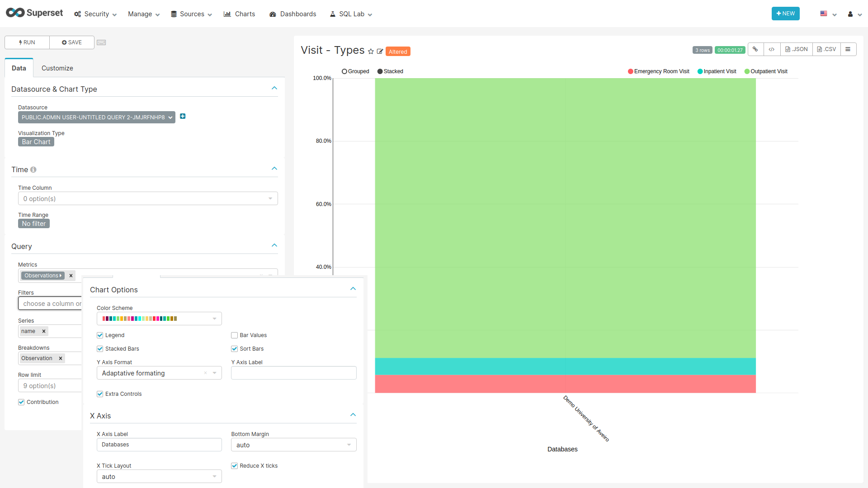
Task: Open the language flag selector
Action: pyautogui.click(x=828, y=14)
